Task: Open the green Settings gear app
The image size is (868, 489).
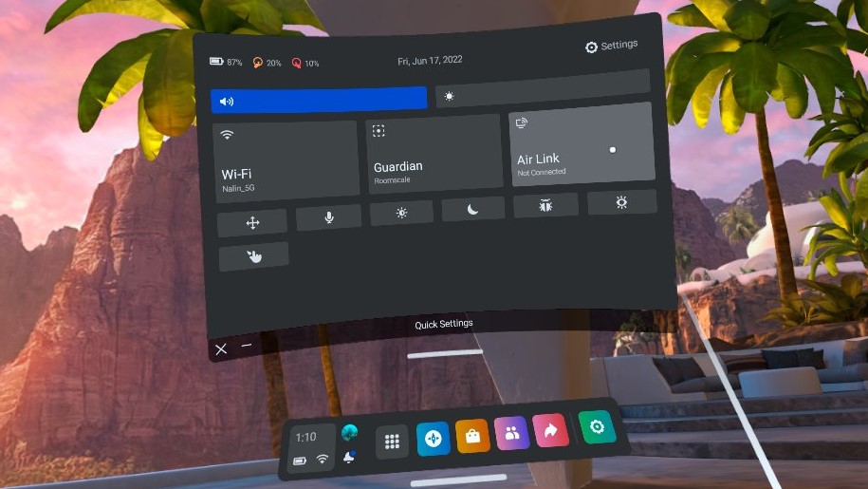Action: 597,426
